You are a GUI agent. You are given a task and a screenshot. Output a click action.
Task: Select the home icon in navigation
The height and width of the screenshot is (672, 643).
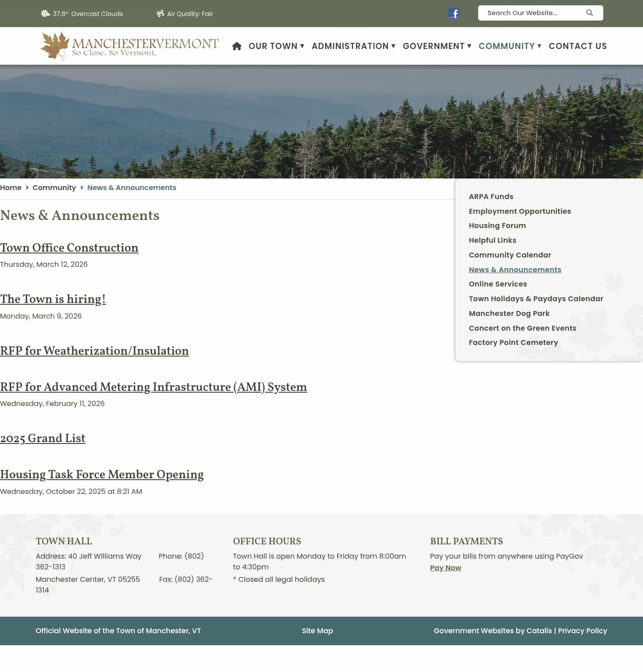click(237, 46)
